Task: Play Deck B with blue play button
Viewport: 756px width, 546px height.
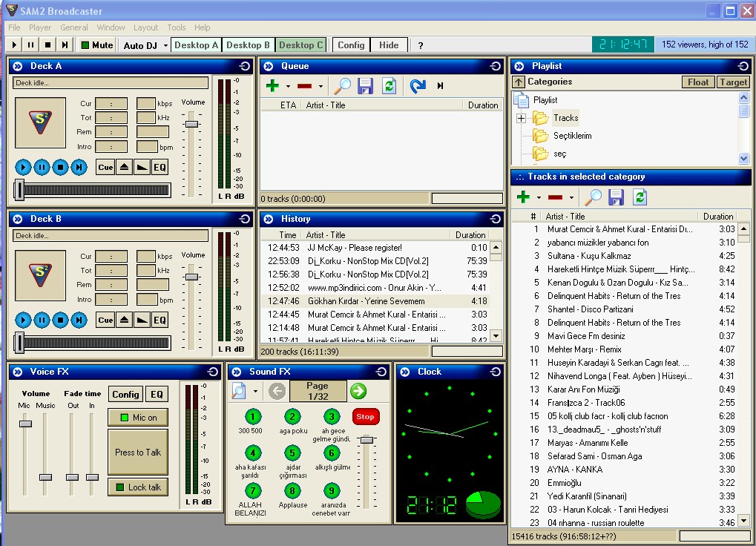Action: (23, 320)
